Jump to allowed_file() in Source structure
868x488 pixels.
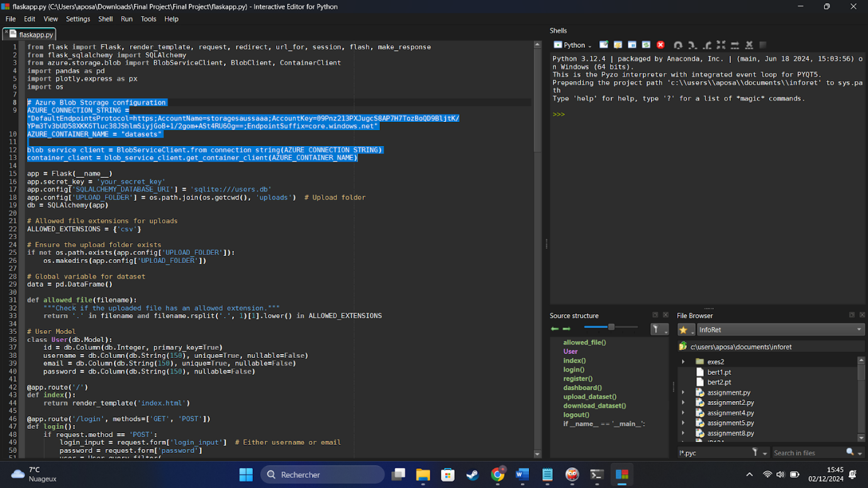point(584,343)
